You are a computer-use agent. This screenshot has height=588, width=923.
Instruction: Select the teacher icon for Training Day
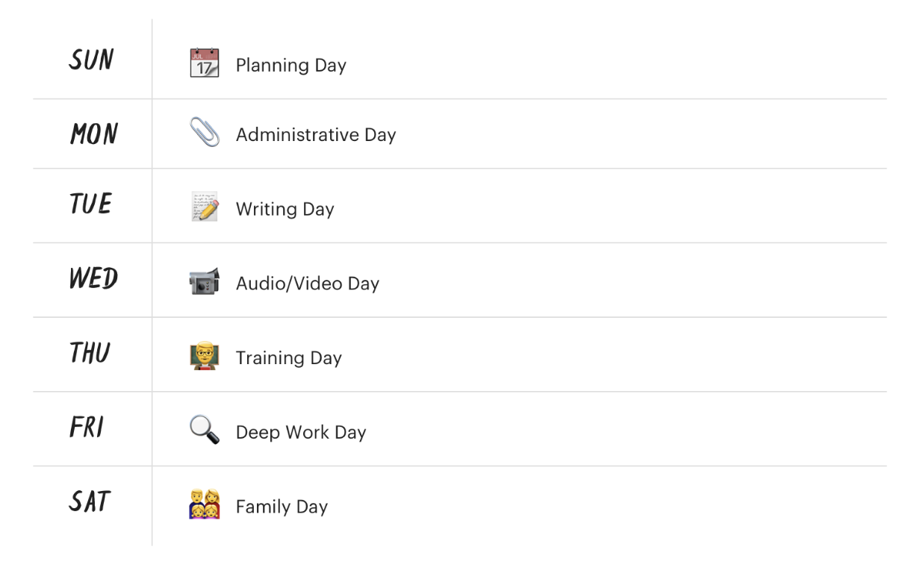[205, 356]
